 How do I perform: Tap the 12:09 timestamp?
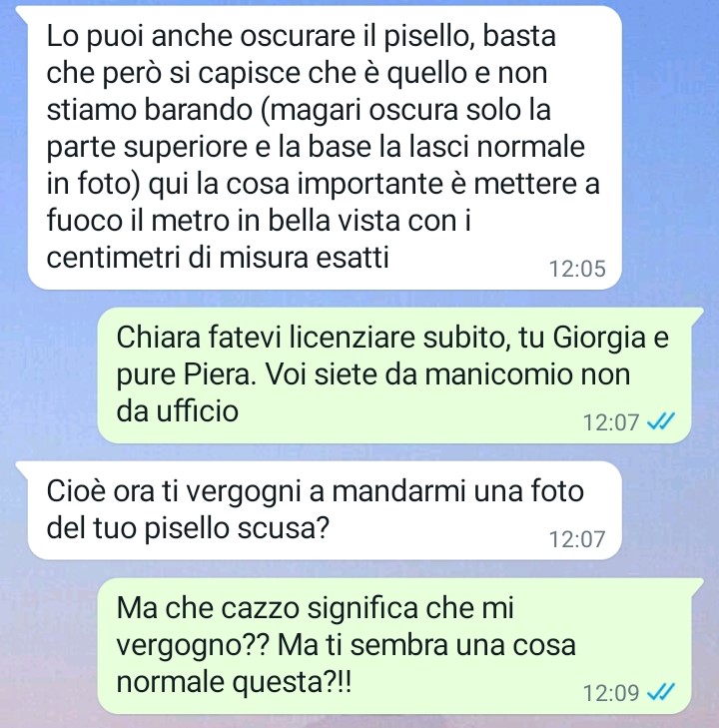coord(611,693)
